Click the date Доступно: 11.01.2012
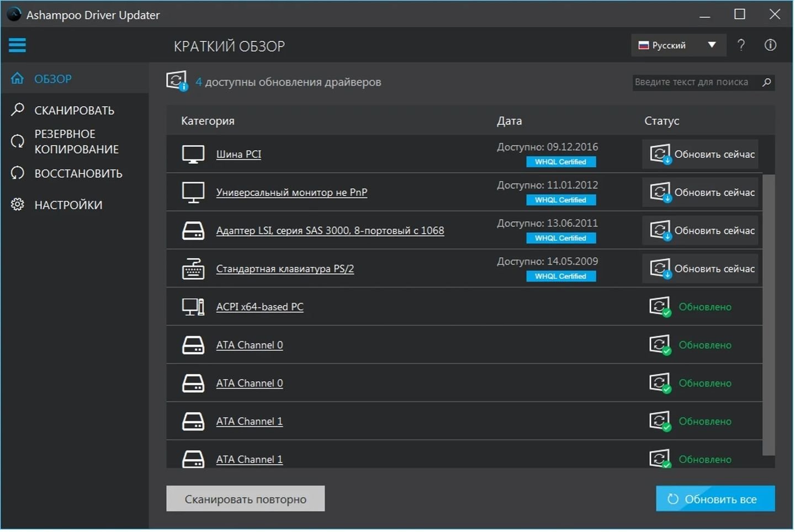 tap(548, 185)
